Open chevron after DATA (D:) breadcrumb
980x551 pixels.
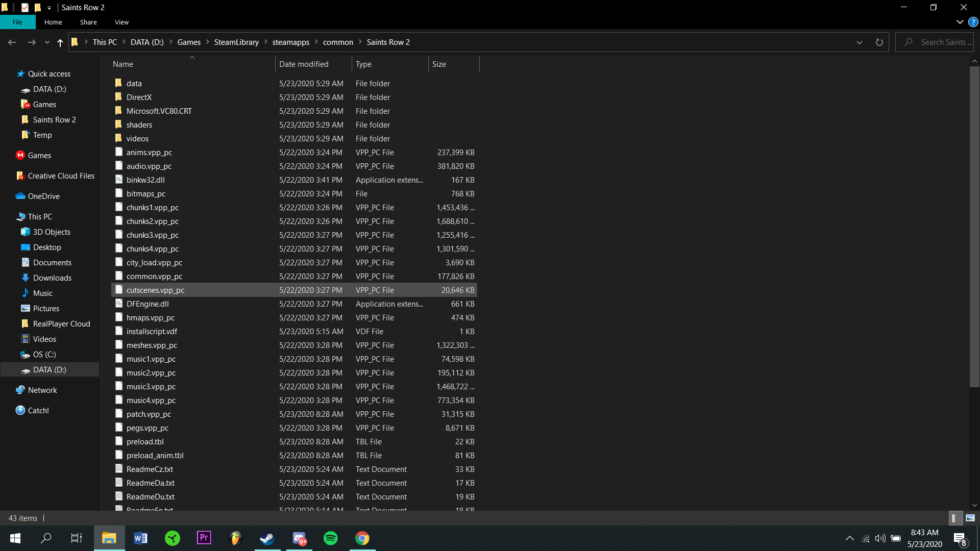(x=170, y=42)
